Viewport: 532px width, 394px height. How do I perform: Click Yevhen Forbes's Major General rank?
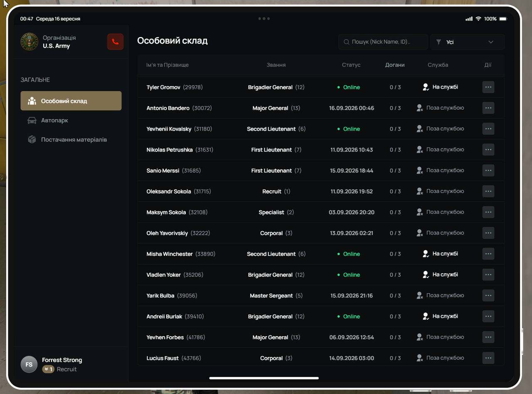coord(276,337)
